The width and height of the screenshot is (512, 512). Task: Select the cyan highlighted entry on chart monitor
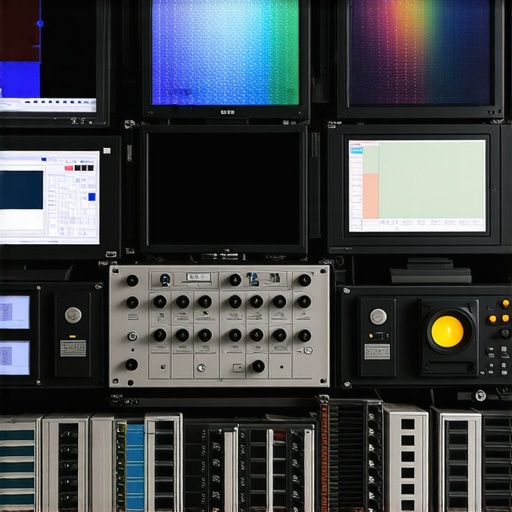[x=356, y=151]
